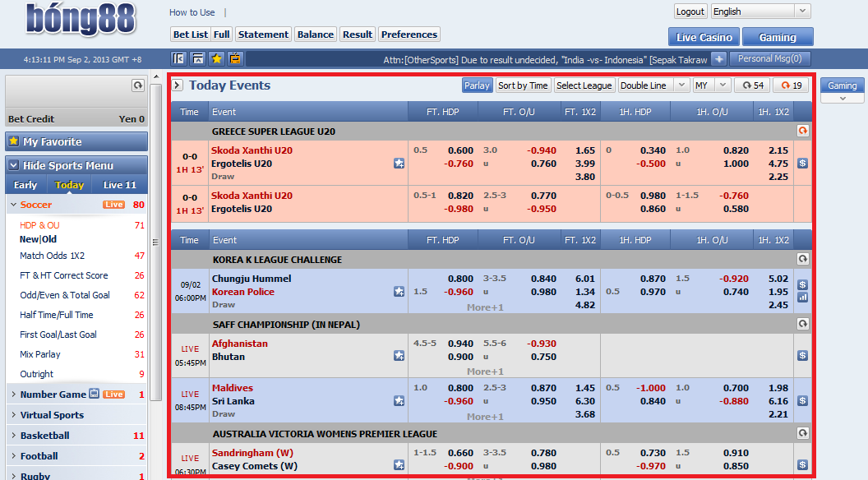Image resolution: width=868 pixels, height=480 pixels.
Task: Click plus icon beside announcement ticker
Action: [x=718, y=58]
